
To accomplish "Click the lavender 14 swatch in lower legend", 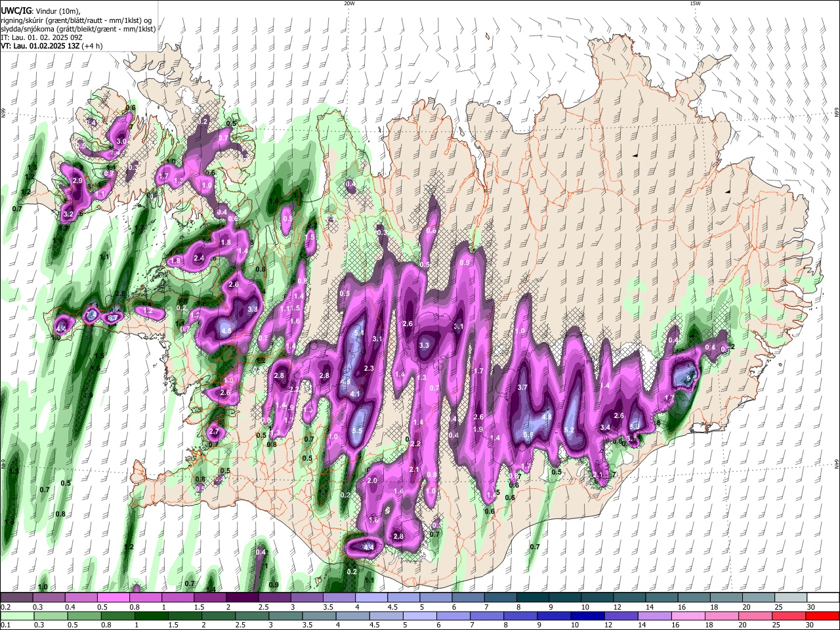I will (x=655, y=616).
